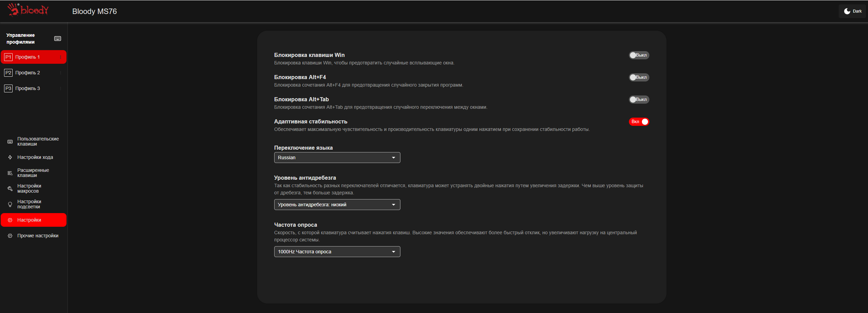
Task: Open the three-dot menu for Профиль 2
Action: (61, 73)
